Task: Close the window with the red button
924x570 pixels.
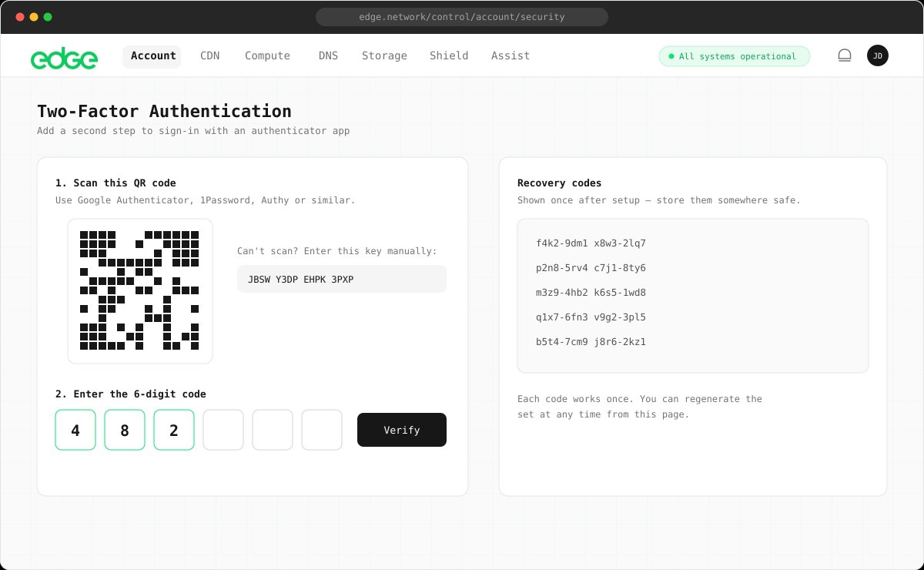Action: [20, 17]
